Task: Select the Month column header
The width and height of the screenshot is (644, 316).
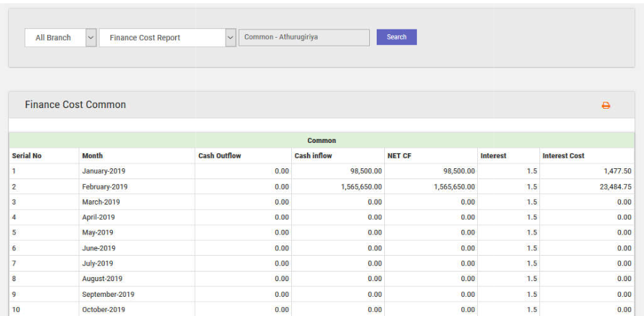Action: [92, 156]
